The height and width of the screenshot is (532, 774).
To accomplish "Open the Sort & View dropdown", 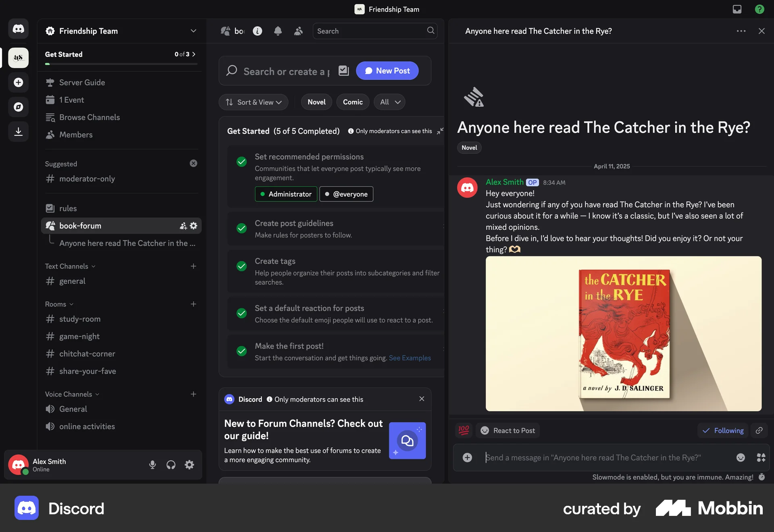I will [253, 102].
